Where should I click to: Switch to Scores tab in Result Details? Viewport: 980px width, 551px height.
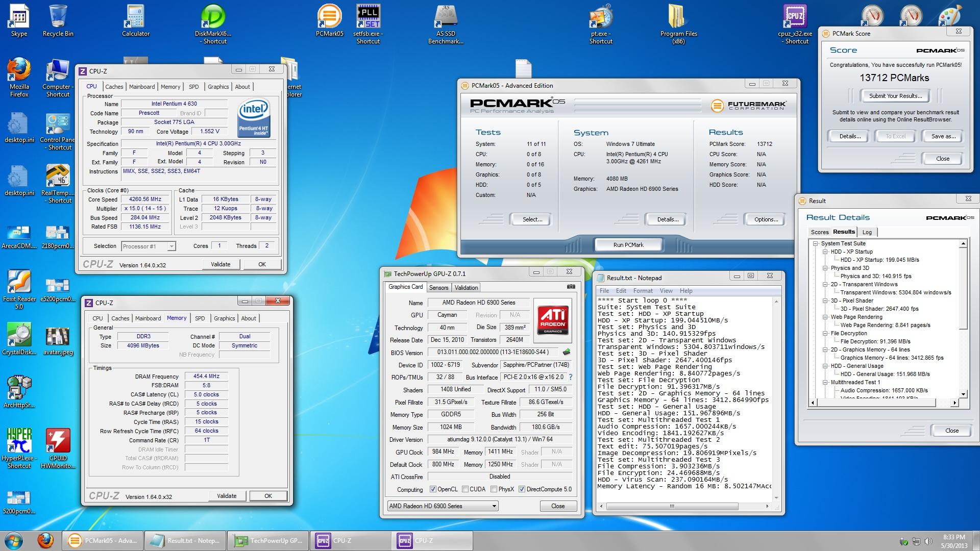(820, 232)
